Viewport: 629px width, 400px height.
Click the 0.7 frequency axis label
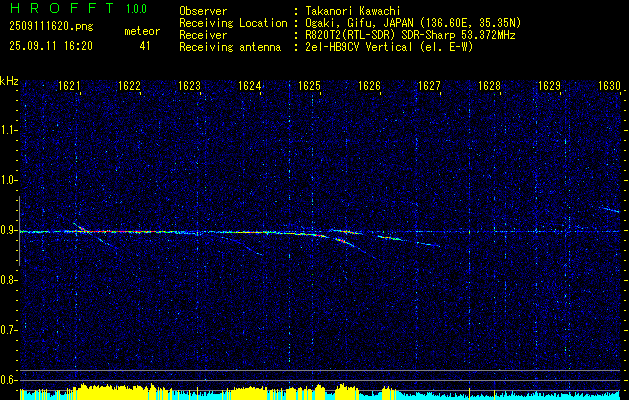(x=8, y=330)
